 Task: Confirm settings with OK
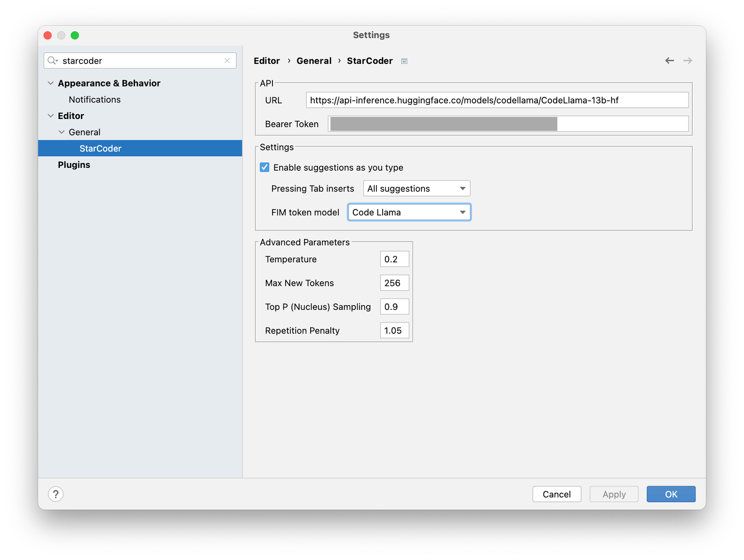(671, 494)
